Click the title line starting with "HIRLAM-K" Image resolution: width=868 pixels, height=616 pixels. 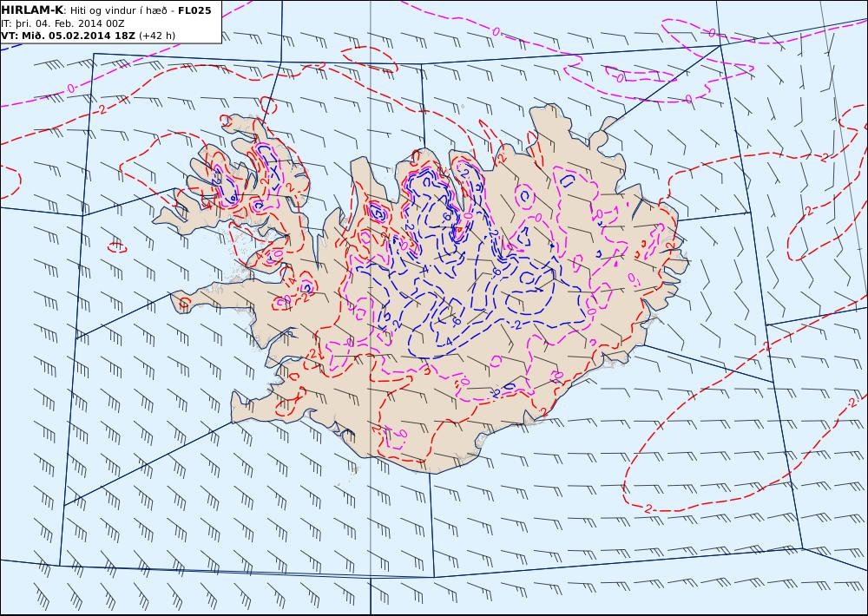click(106, 10)
